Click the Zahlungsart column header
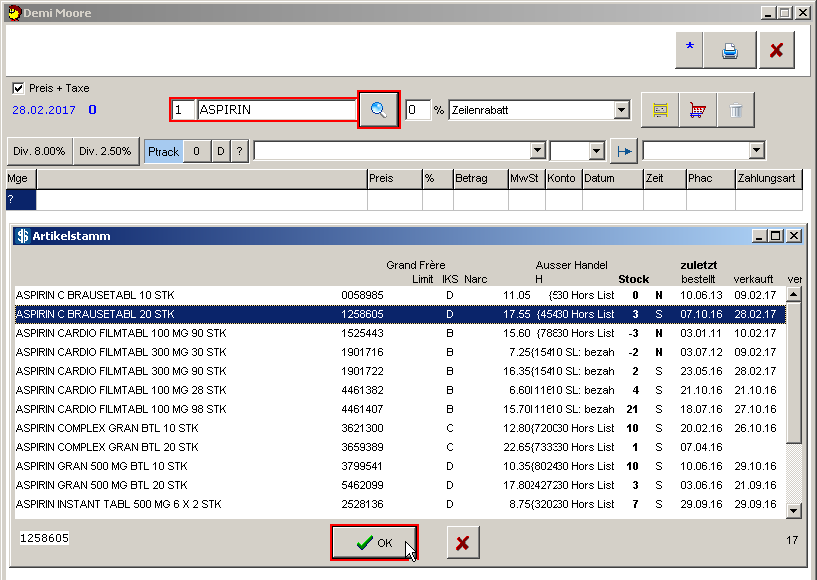This screenshot has height=580, width=817. (x=769, y=179)
